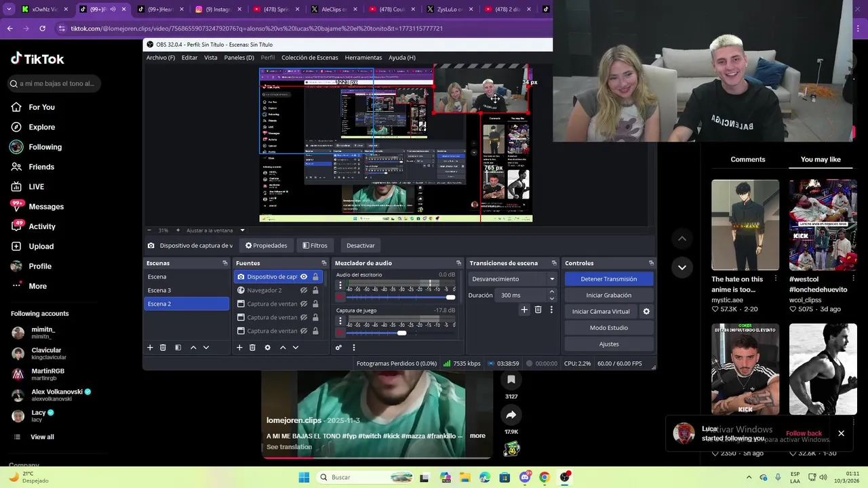Open TikTok Upload page
This screenshot has width=868, height=488.
click(41, 246)
